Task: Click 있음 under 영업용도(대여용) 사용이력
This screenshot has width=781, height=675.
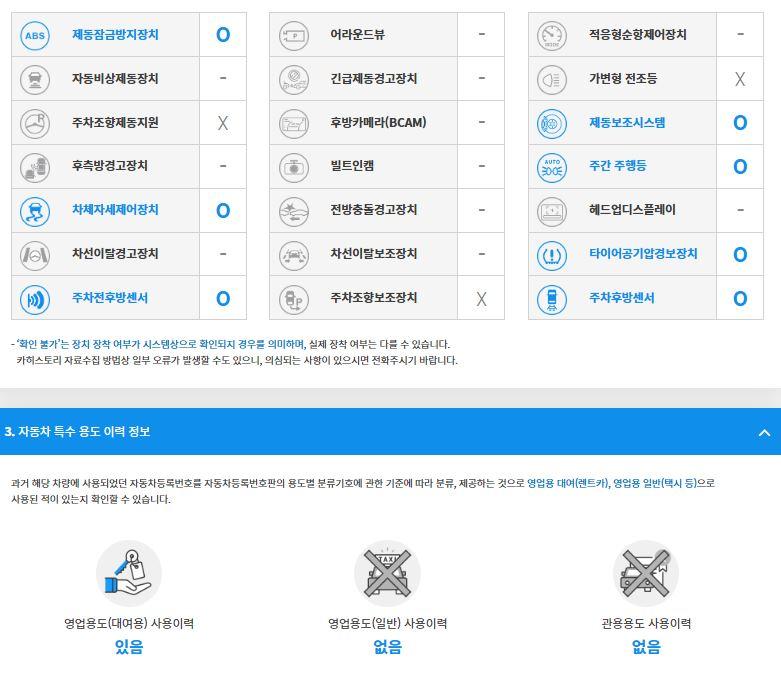Action: point(129,647)
